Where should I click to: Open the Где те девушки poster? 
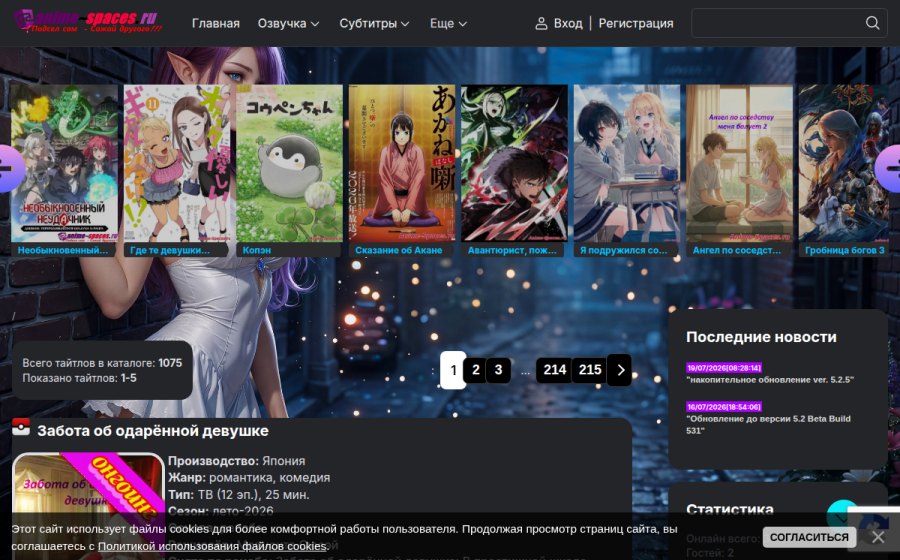[x=177, y=164]
